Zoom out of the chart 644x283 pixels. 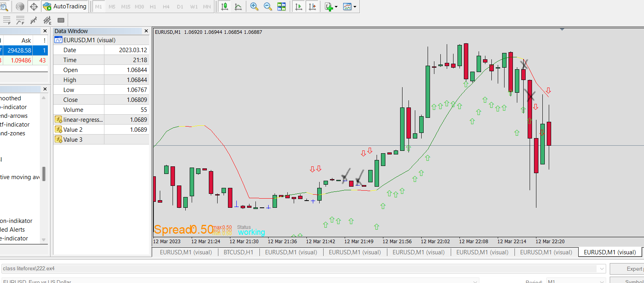coord(268,6)
